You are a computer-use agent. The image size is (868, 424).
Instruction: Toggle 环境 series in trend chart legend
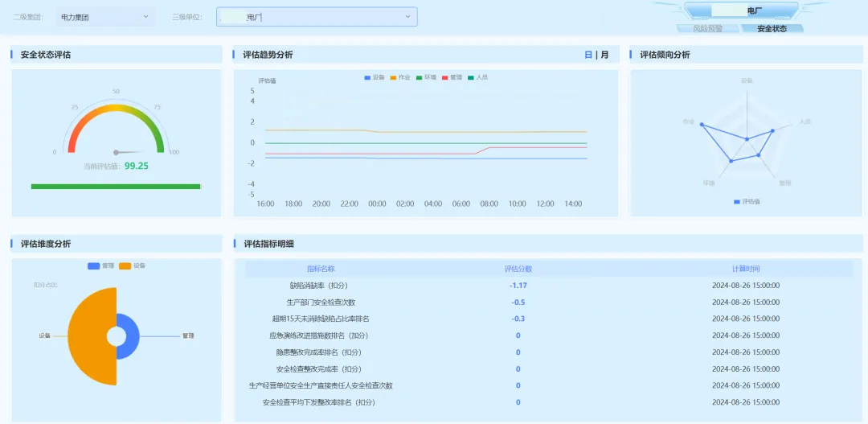[426, 77]
